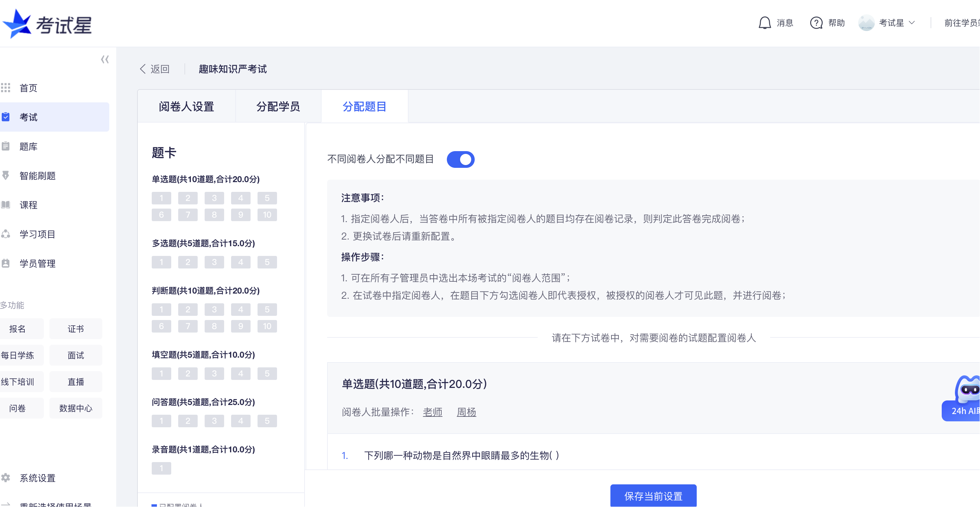Open the 首页 grid icon in sidebar
This screenshot has width=980, height=507.
[x=6, y=88]
